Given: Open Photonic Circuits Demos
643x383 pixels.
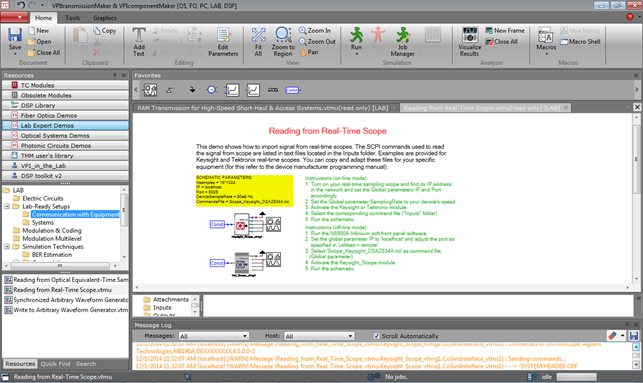Looking at the screenshot, I should (x=65, y=146).
